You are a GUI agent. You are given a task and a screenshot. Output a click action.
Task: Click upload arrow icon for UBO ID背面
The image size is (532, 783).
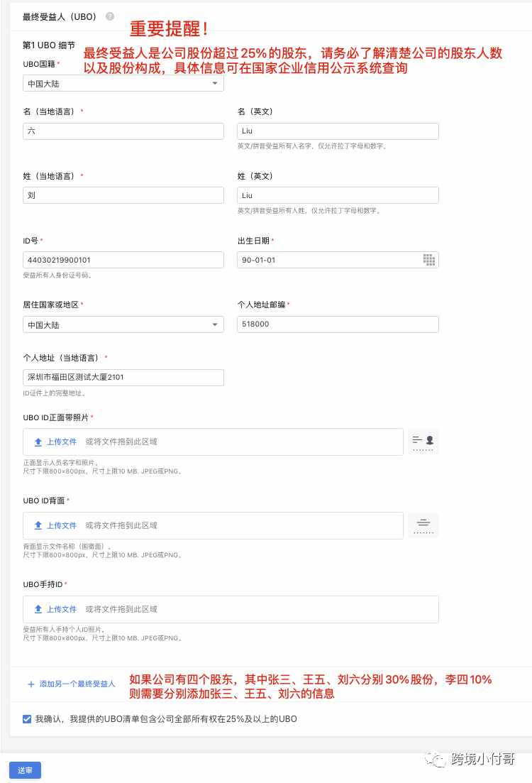tap(38, 525)
